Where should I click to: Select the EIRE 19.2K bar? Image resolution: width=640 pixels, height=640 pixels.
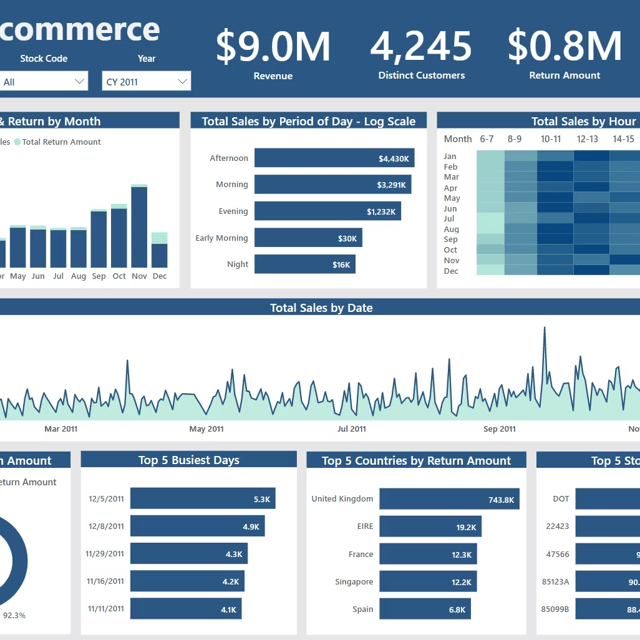point(430,527)
